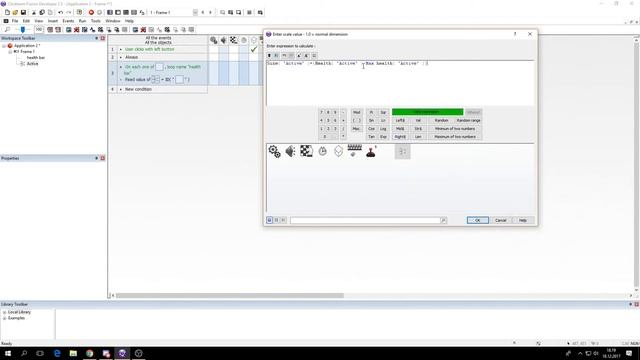Open the File menu
The image size is (640, 360).
pos(15,21)
